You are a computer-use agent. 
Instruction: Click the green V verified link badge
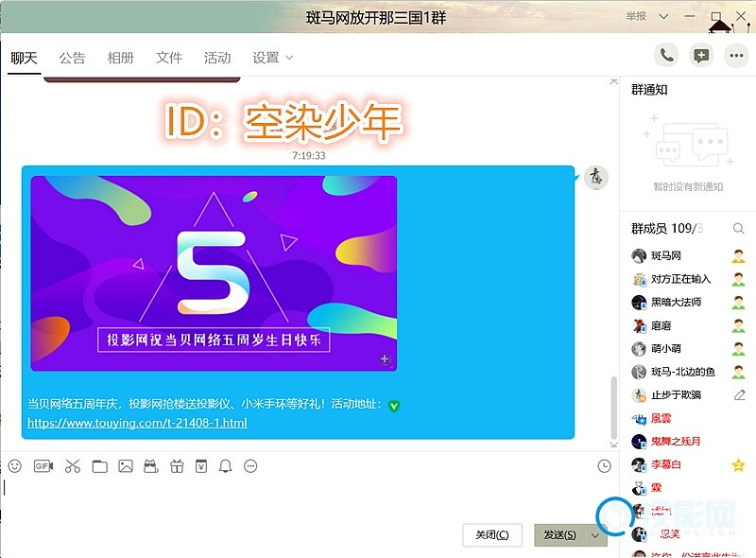(394, 406)
